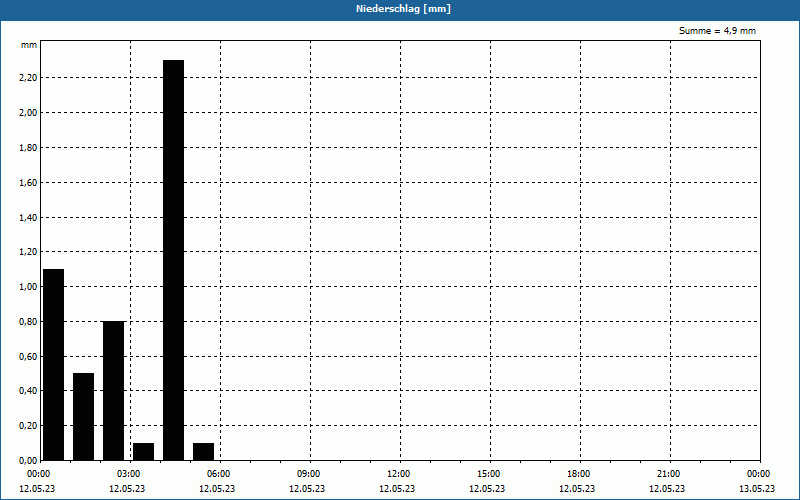The height and width of the screenshot is (500, 800).
Task: Click the 'Niederschlag [mm]' chart title
Action: [403, 9]
